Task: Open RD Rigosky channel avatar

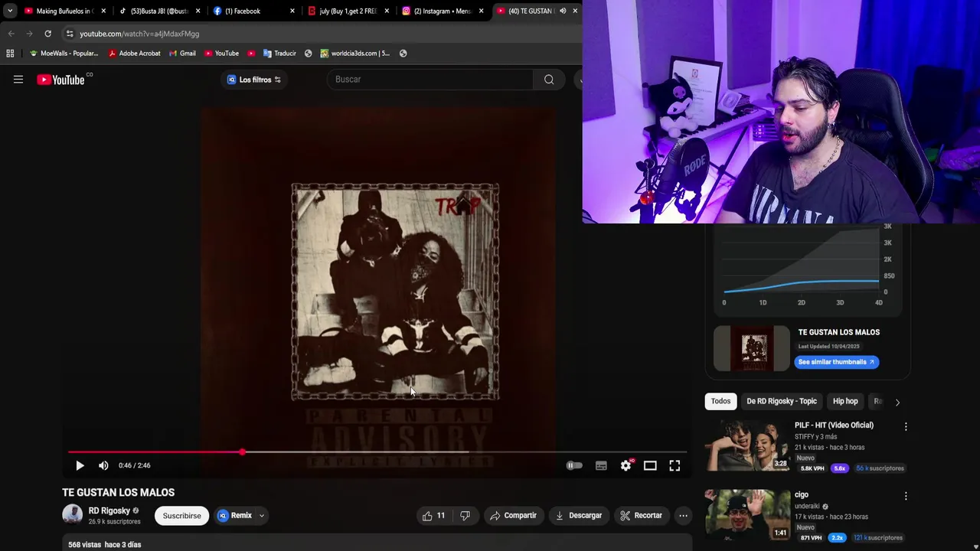Action: (72, 515)
